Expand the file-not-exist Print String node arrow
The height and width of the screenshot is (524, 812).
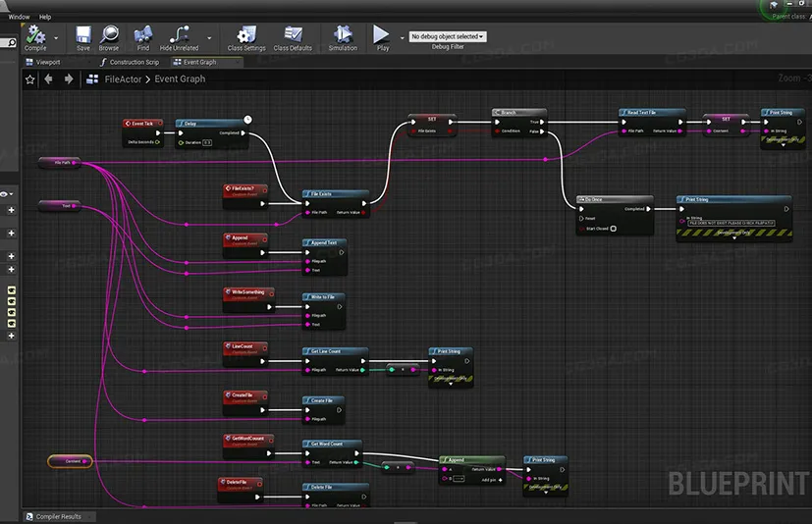(x=734, y=238)
